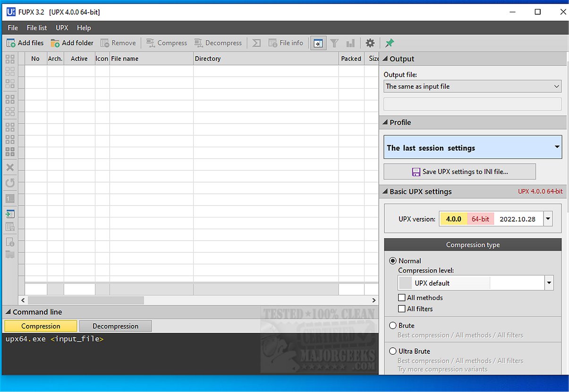This screenshot has height=392, width=569.
Task: Switch to the Compression command tab
Action: (41, 326)
